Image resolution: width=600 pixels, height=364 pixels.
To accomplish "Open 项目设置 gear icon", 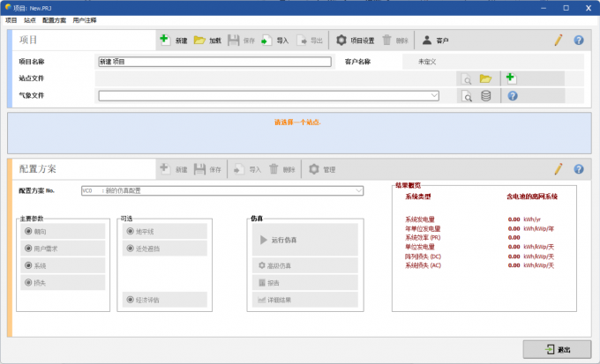I will pyautogui.click(x=341, y=41).
